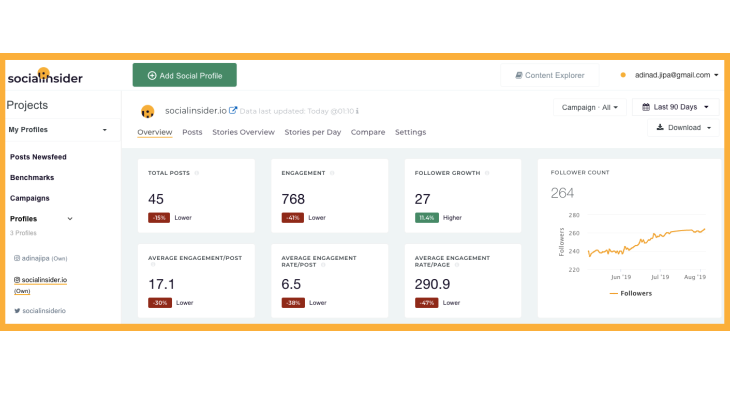
Task: Click the follower count number 264
Action: click(562, 193)
